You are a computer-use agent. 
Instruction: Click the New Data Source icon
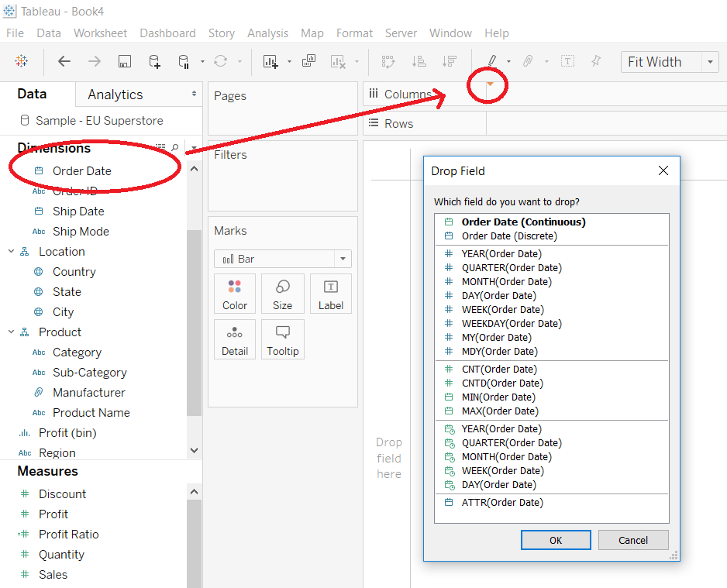[154, 62]
